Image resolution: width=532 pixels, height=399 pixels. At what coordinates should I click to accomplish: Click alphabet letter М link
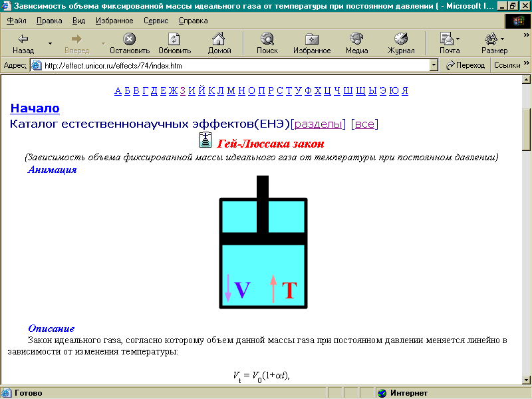[231, 90]
